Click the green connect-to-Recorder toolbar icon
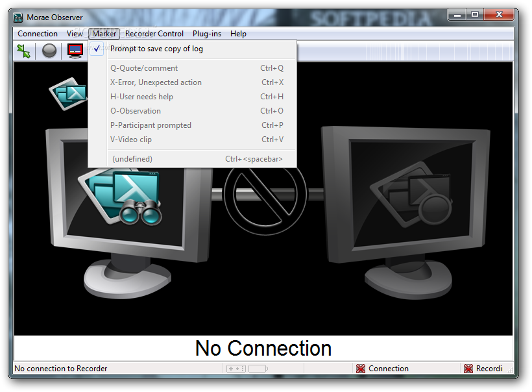The height and width of the screenshot is (392, 532). pos(24,51)
